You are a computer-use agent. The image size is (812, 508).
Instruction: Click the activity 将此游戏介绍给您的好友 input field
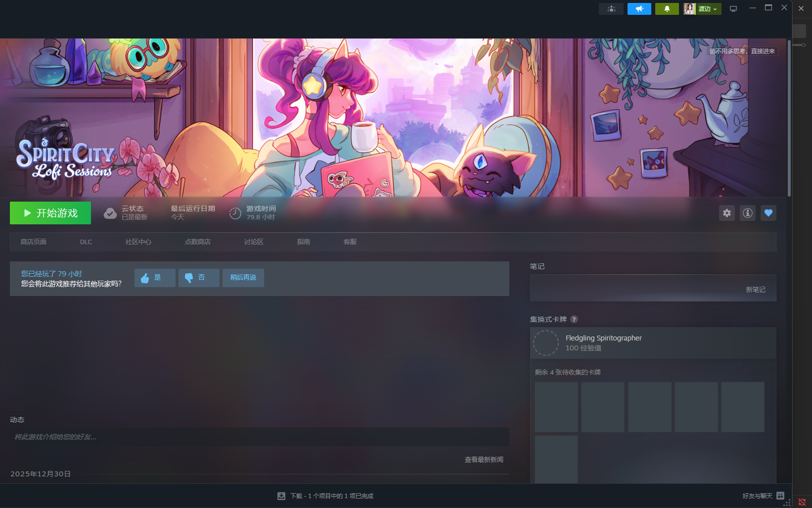click(259, 437)
